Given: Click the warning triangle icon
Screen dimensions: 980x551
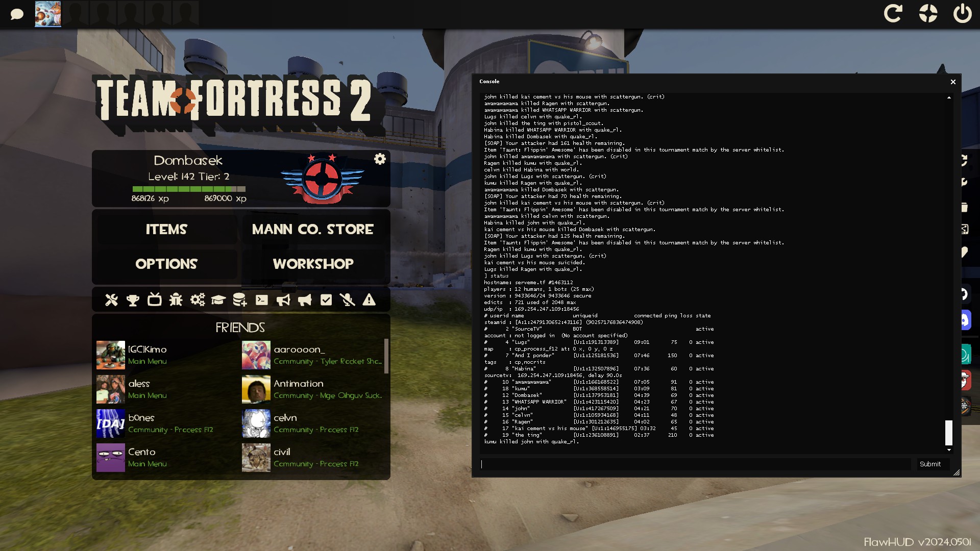Looking at the screenshot, I should 369,300.
